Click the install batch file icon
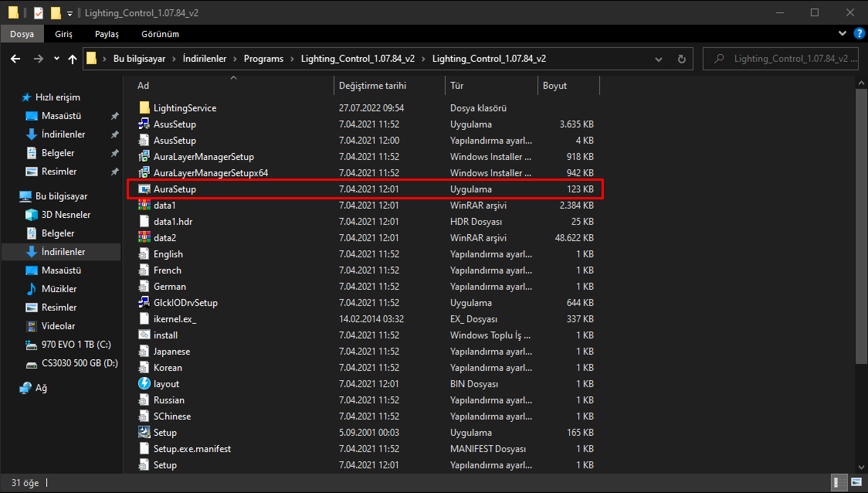868x493 pixels. pos(144,335)
